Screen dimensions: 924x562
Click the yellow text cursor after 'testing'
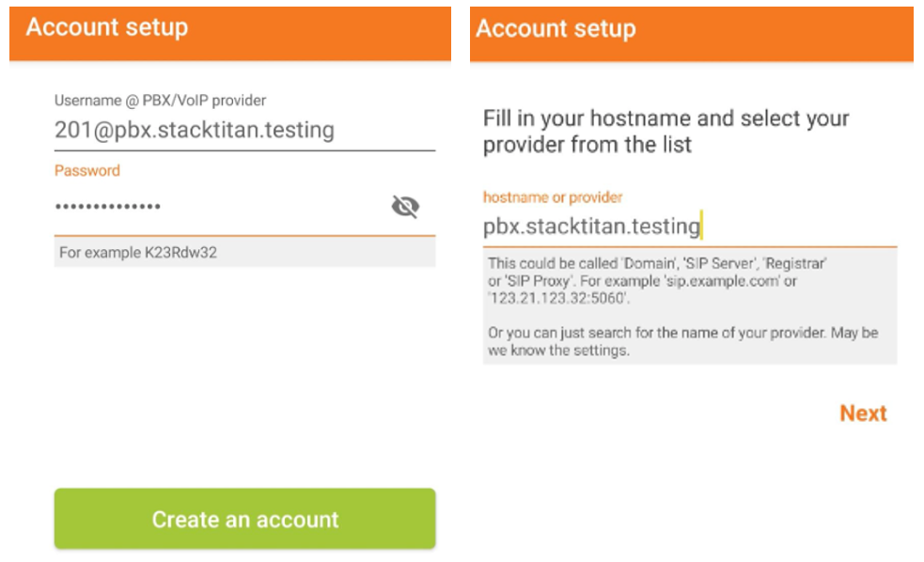(x=701, y=226)
